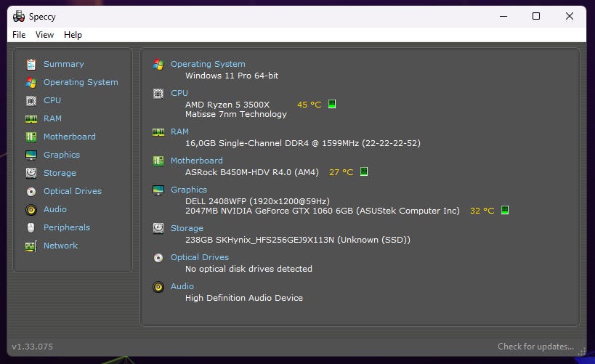Open Motherboard section from the sidebar
Viewport: 595px width, 364px height.
click(70, 137)
